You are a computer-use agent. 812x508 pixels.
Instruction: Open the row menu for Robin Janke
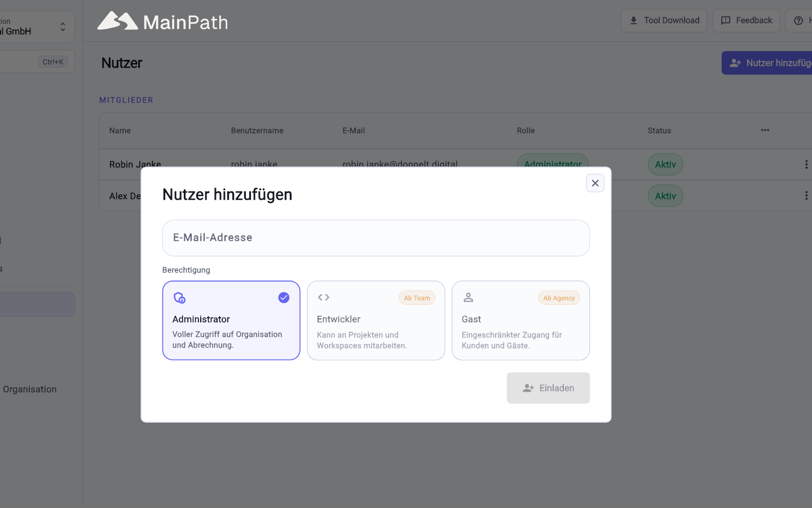tap(806, 164)
